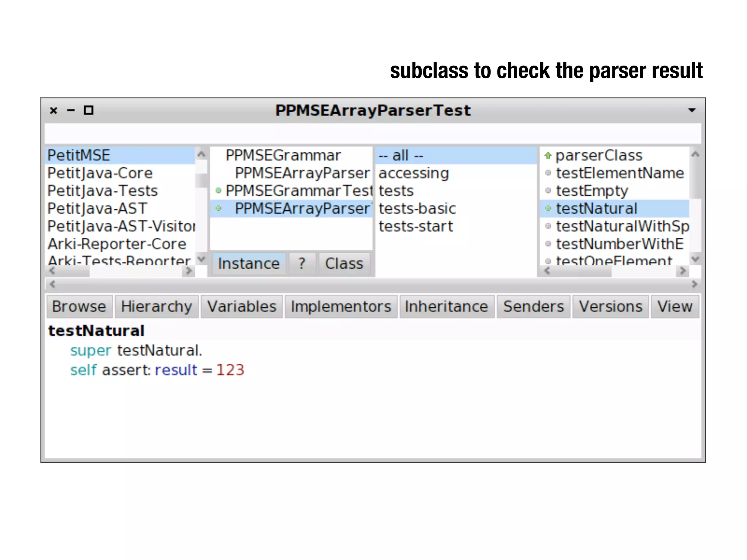Click the method list scroll down arrow
Screen dimensions: 747x560
pos(695,259)
